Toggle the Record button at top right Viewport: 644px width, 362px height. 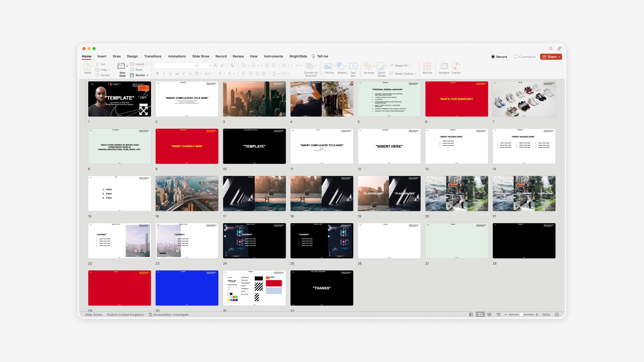pyautogui.click(x=499, y=57)
